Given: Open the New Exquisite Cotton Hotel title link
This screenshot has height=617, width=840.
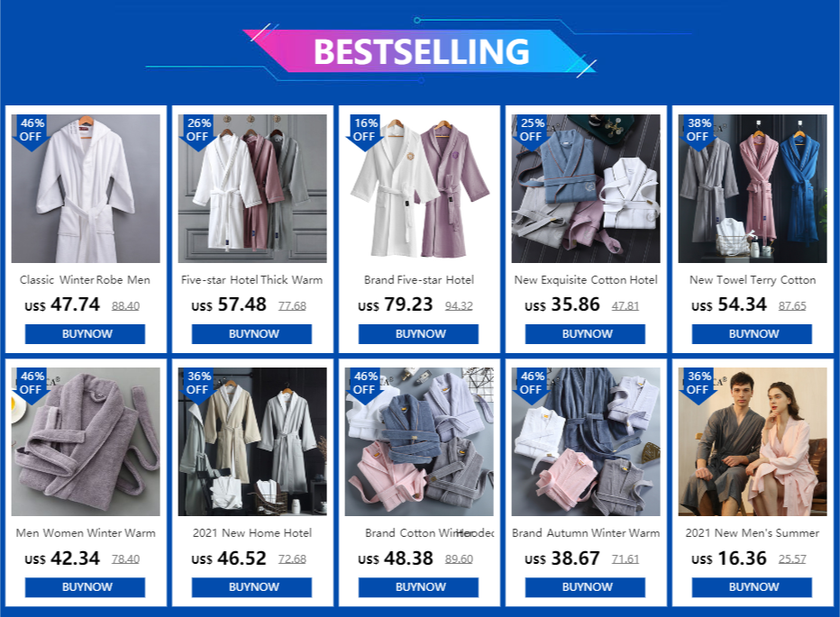Looking at the screenshot, I should [x=586, y=280].
